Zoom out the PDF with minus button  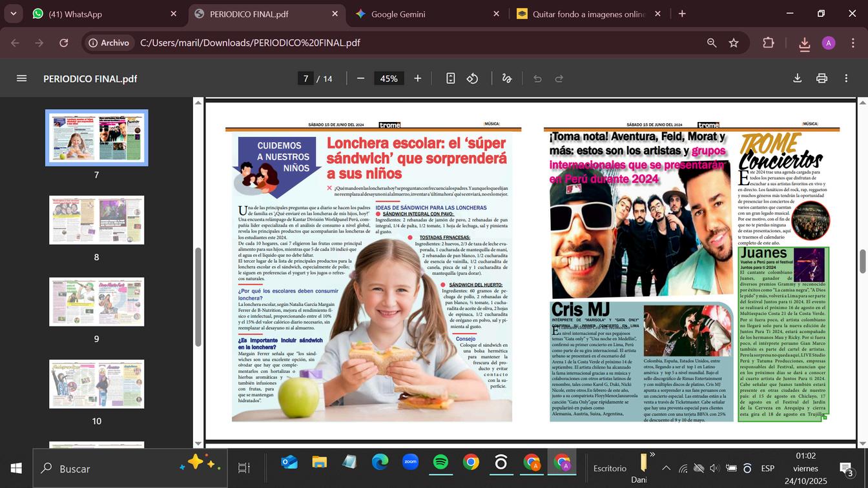click(x=360, y=78)
